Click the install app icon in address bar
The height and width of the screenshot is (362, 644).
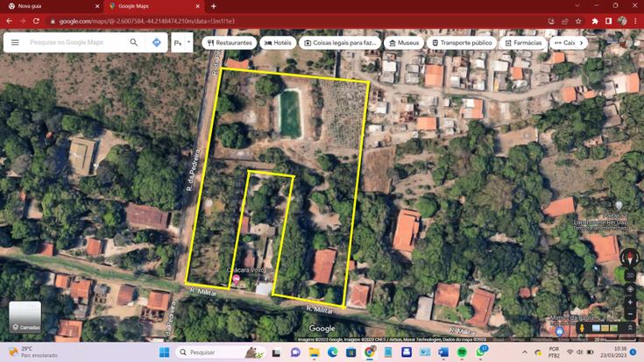(x=551, y=21)
